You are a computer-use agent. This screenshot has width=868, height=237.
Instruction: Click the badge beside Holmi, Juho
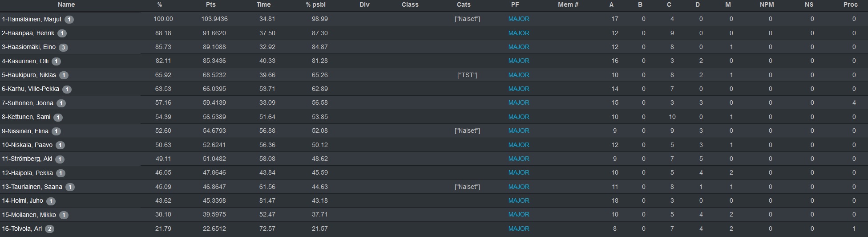coord(51,201)
